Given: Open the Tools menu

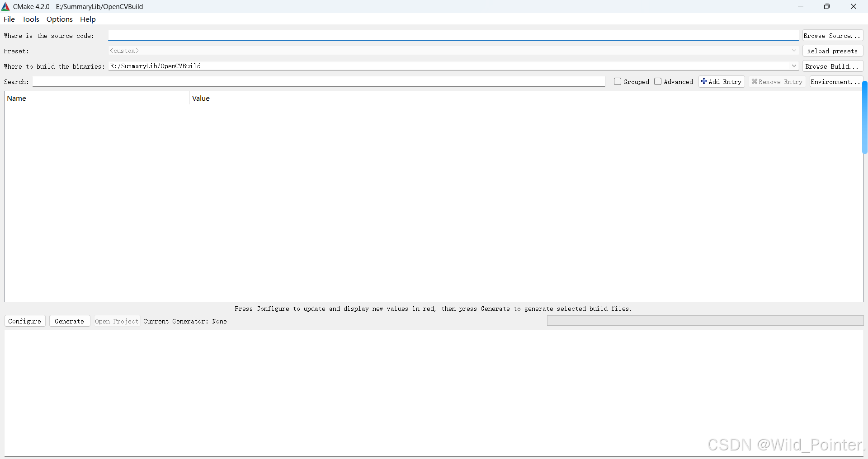Looking at the screenshot, I should pos(31,19).
